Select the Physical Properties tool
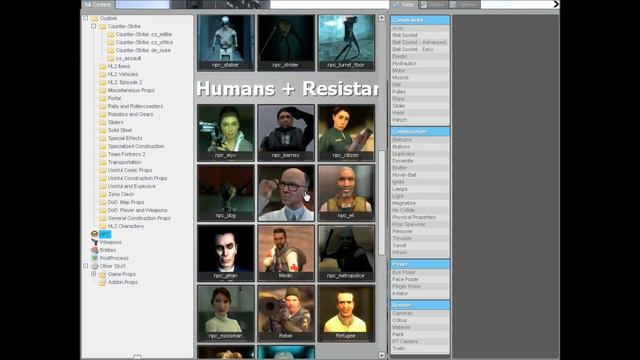The width and height of the screenshot is (640, 360). click(420, 217)
